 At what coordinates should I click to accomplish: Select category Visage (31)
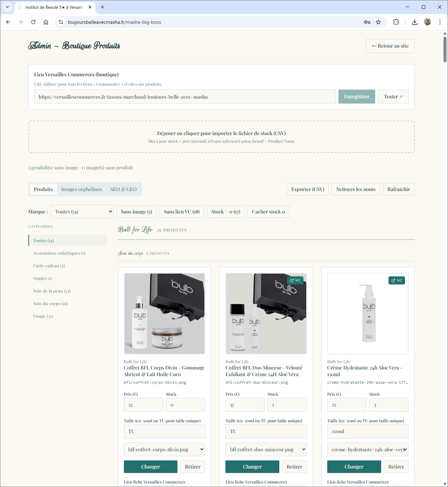68,316
